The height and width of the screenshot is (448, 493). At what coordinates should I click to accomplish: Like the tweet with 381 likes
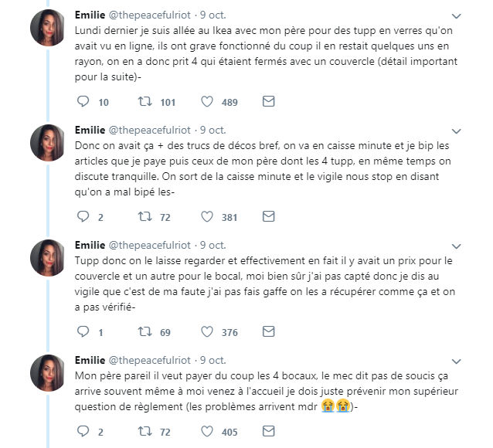[207, 216]
